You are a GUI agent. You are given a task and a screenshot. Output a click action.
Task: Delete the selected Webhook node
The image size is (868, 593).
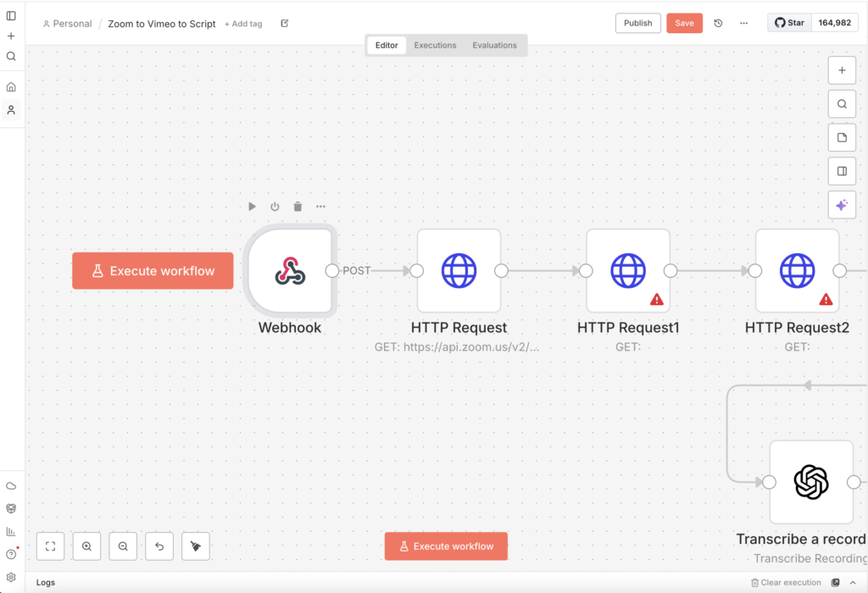tap(297, 206)
